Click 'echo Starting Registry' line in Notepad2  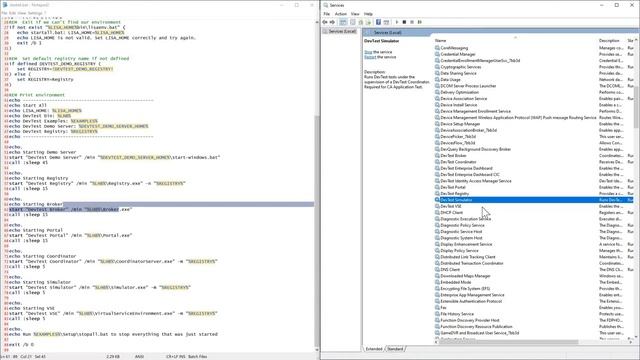pyautogui.click(x=38, y=178)
